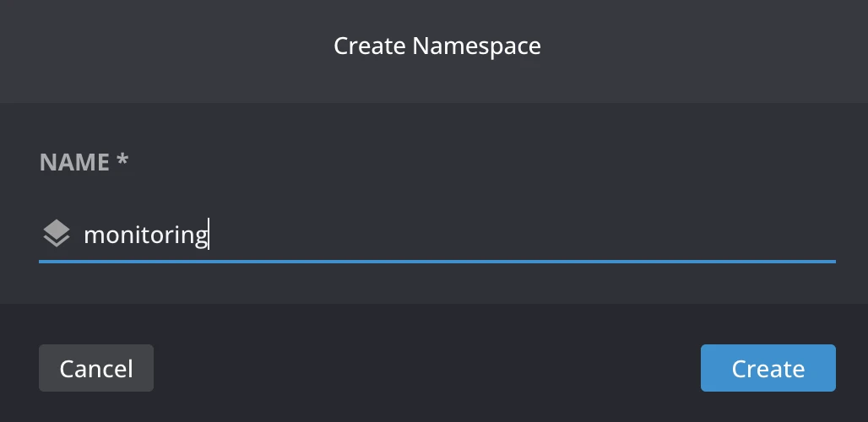
Task: Click the Create button
Action: [x=768, y=368]
